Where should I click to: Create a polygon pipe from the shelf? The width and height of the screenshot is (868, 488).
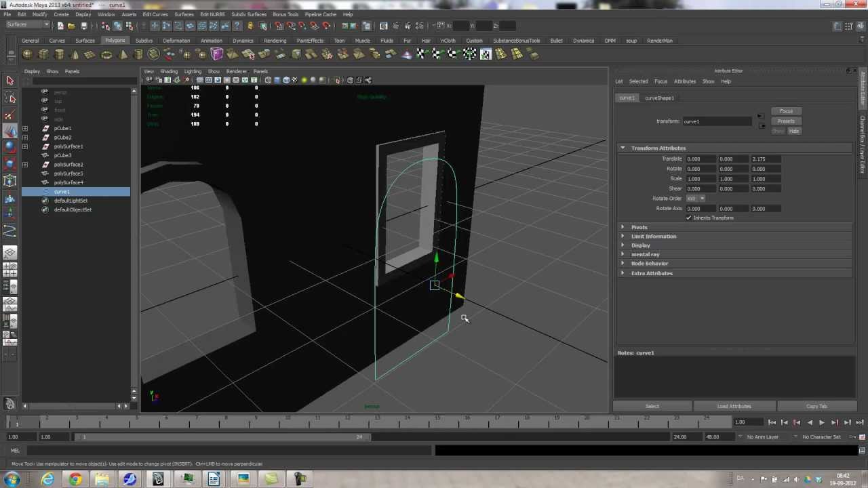click(138, 54)
